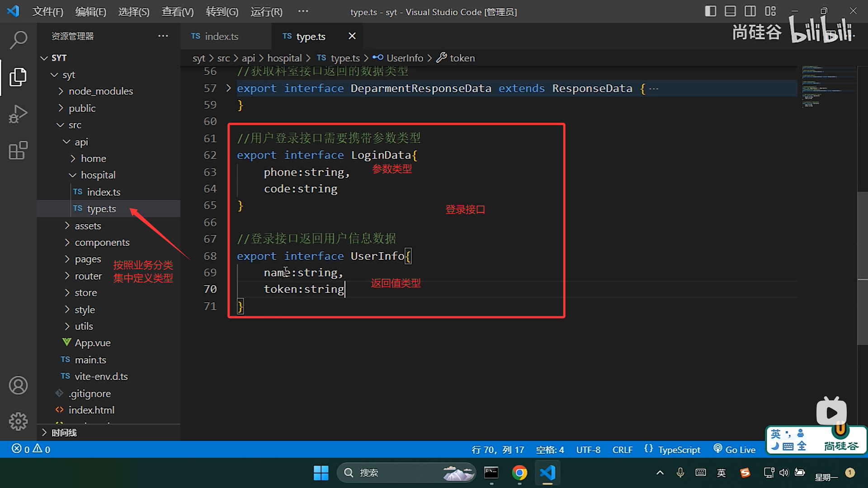The width and height of the screenshot is (868, 488).
Task: Open the Extensions view
Action: (x=18, y=150)
